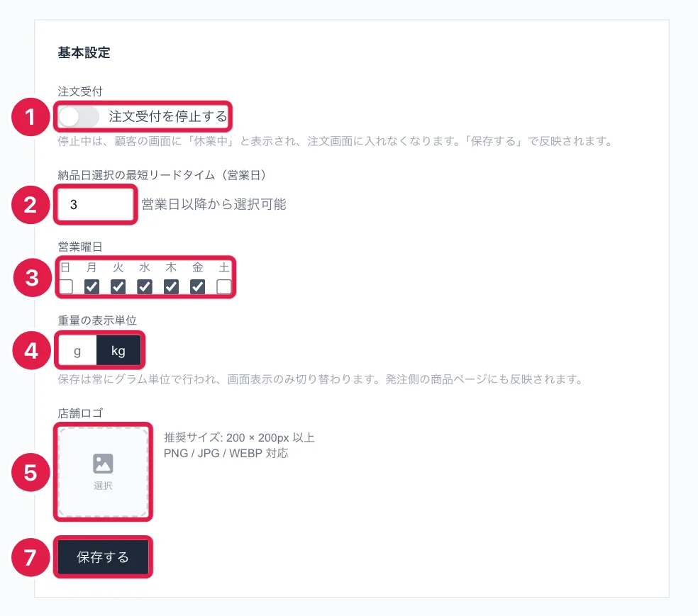698x616 pixels.
Task: Click the help text starting with 保存は常にグラム単位
Action: tap(321, 379)
